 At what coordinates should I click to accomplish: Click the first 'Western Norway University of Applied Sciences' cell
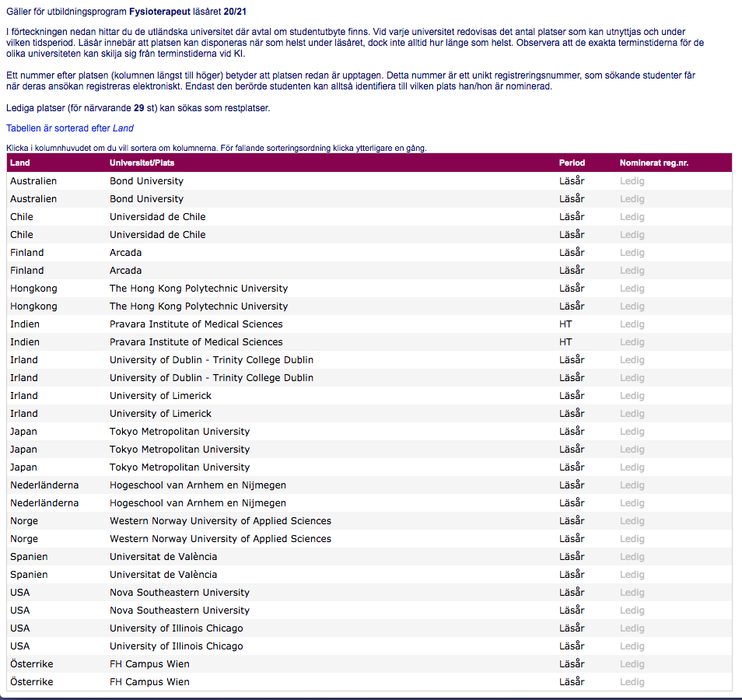221,521
